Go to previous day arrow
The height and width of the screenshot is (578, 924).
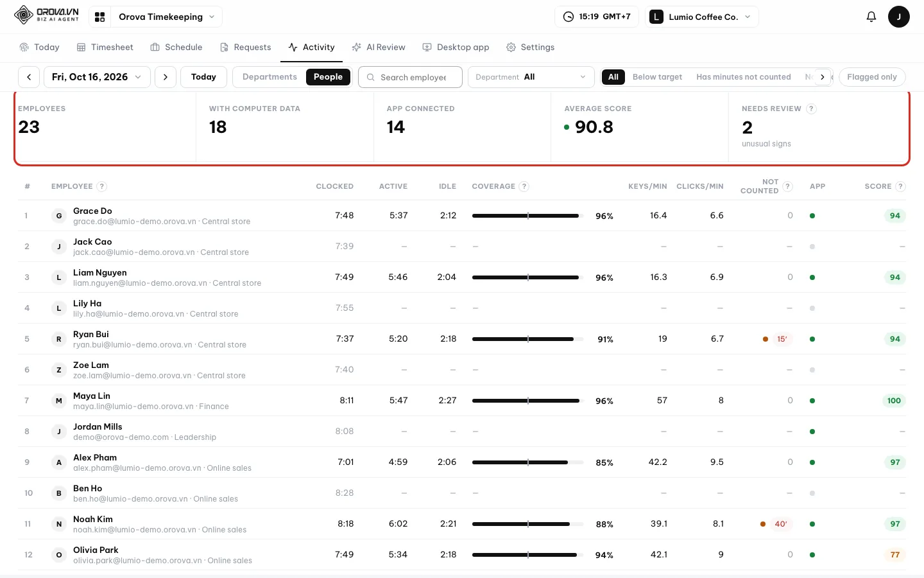[29, 77]
